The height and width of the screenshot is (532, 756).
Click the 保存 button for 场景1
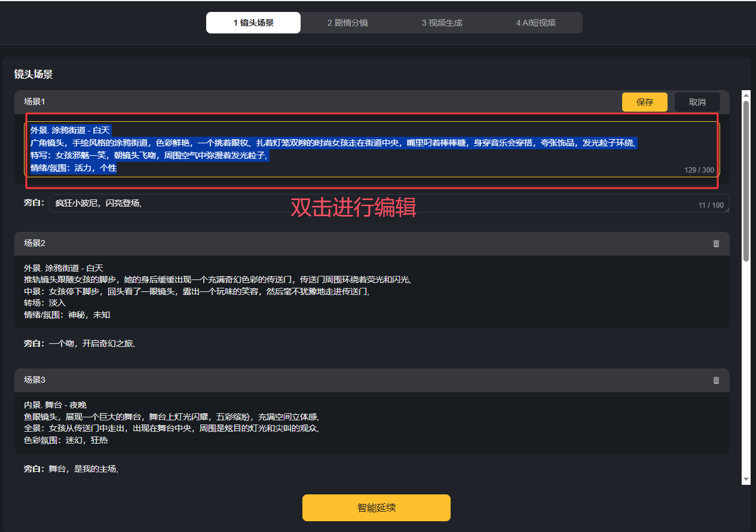point(645,102)
